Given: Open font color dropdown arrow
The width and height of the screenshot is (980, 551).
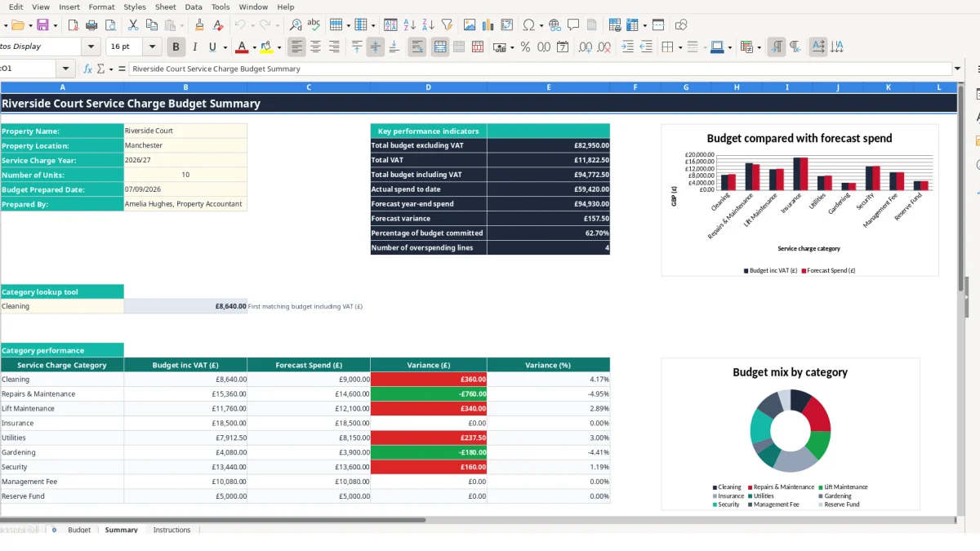Looking at the screenshot, I should coord(254,47).
